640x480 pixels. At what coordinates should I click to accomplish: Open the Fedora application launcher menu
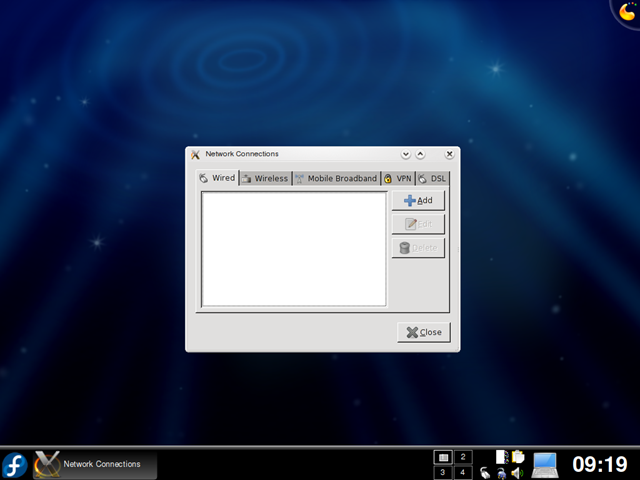tap(15, 465)
